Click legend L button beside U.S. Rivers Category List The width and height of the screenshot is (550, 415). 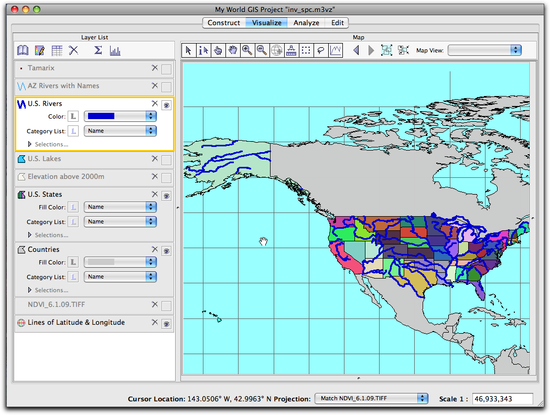(73, 131)
